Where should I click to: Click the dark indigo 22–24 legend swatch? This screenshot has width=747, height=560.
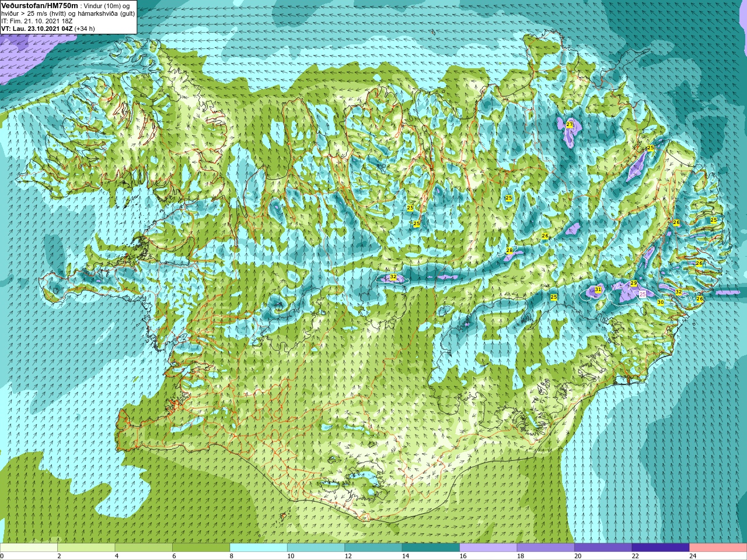pyautogui.click(x=661, y=547)
